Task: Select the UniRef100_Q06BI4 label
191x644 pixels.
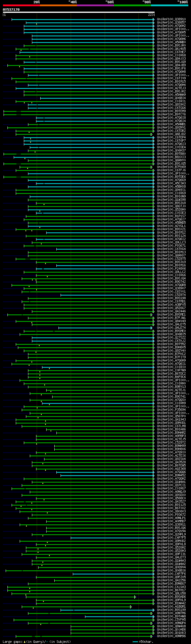Action: click(x=171, y=98)
